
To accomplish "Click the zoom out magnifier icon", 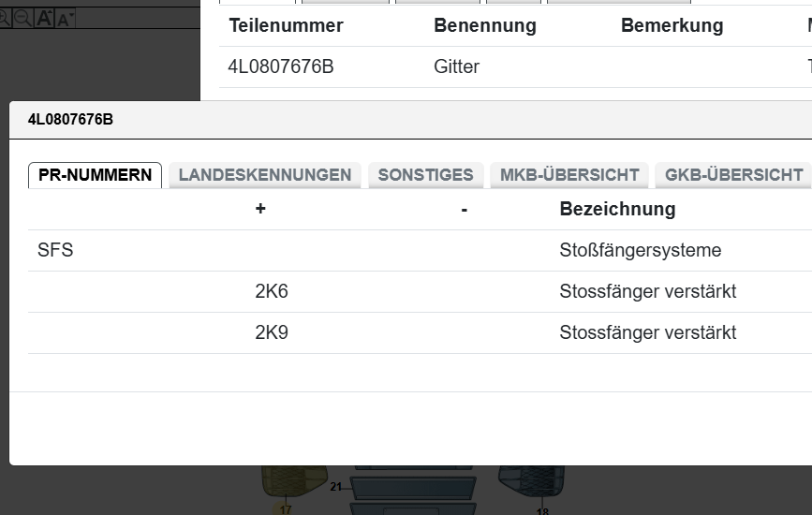I will [22, 17].
